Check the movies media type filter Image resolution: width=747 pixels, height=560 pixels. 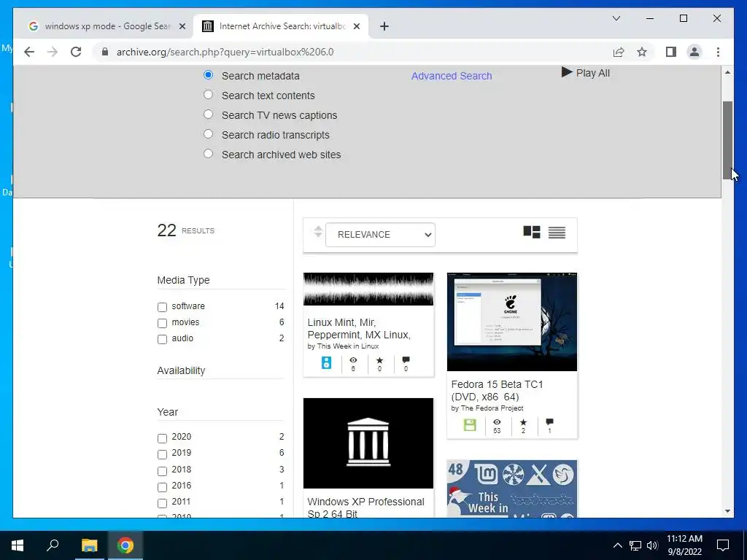163,323
